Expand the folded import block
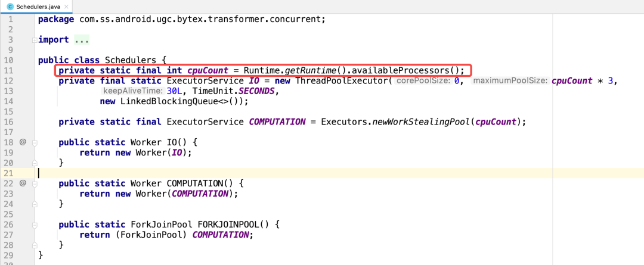 point(34,40)
